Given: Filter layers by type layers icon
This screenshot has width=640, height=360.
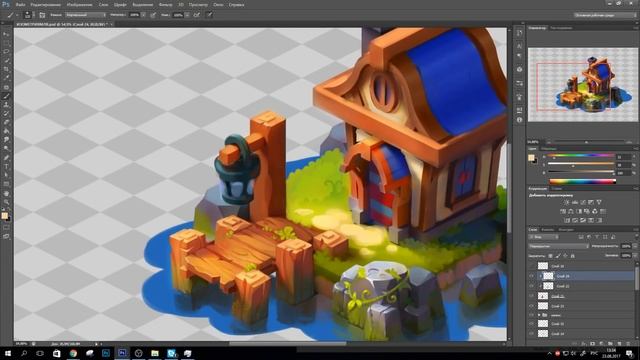Looking at the screenshot, I should (x=597, y=237).
